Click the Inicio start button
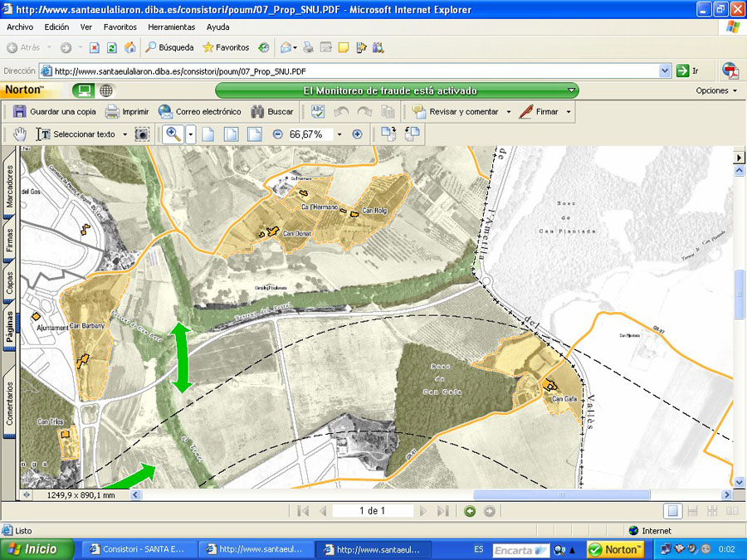Screen dimensions: 747x560 [33, 549]
